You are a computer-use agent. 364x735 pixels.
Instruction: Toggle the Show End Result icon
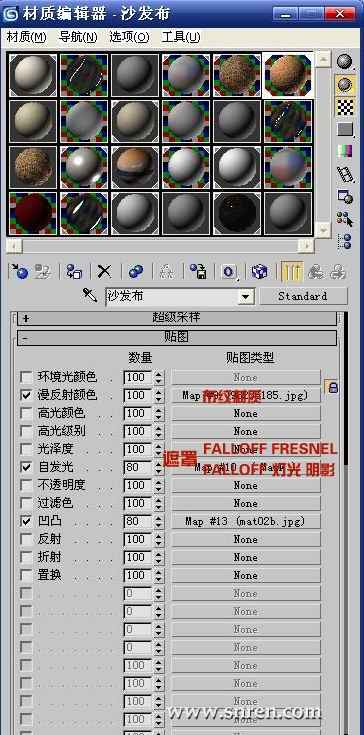pos(292,271)
